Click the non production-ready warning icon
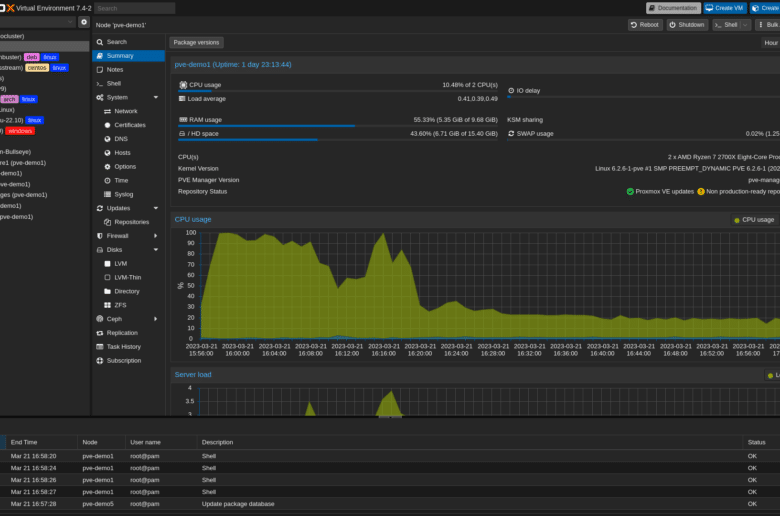Screen dimensions: 780x516 pos(701,192)
